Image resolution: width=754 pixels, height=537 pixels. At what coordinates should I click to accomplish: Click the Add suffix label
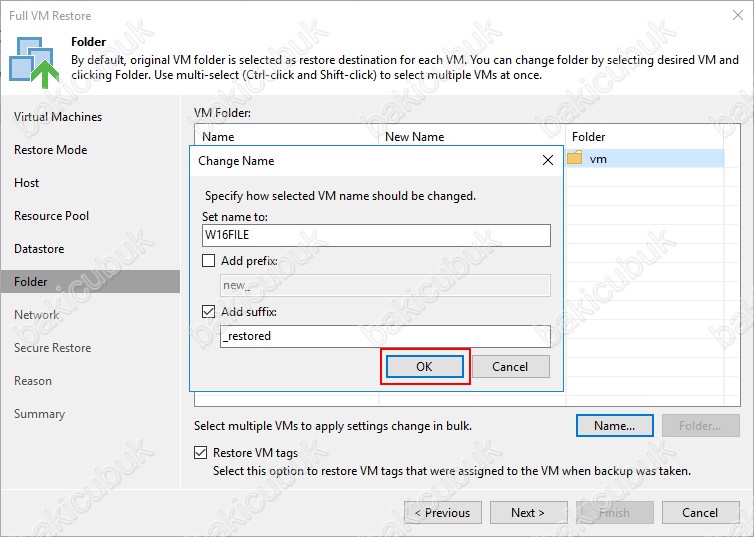(x=249, y=312)
